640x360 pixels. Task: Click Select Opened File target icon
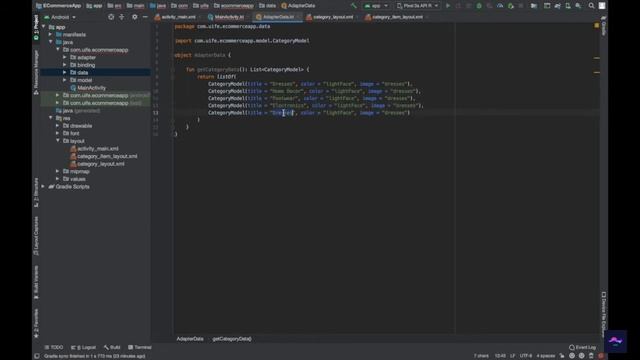(111, 17)
